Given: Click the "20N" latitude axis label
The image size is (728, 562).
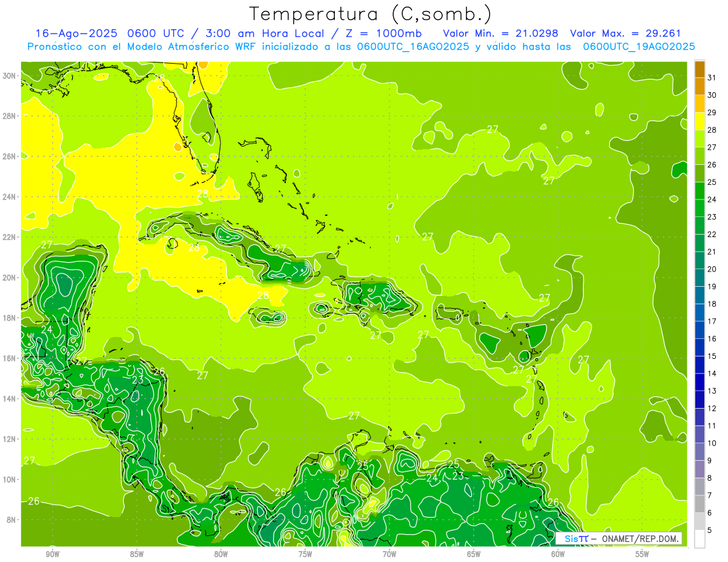Looking at the screenshot, I should click(x=10, y=278).
